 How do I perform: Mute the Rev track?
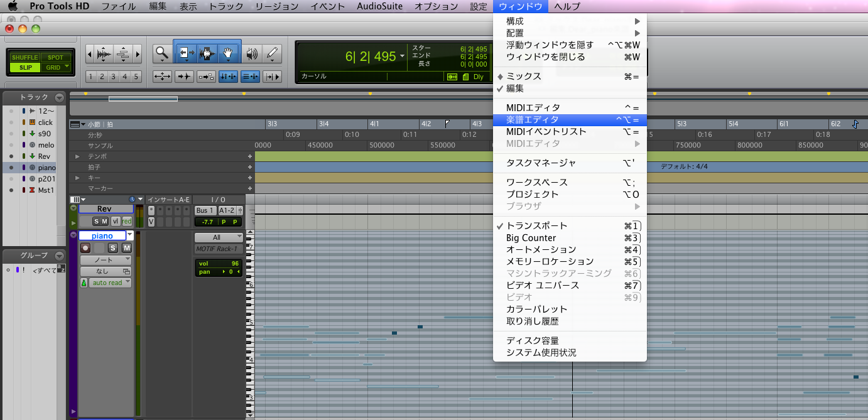tap(104, 221)
